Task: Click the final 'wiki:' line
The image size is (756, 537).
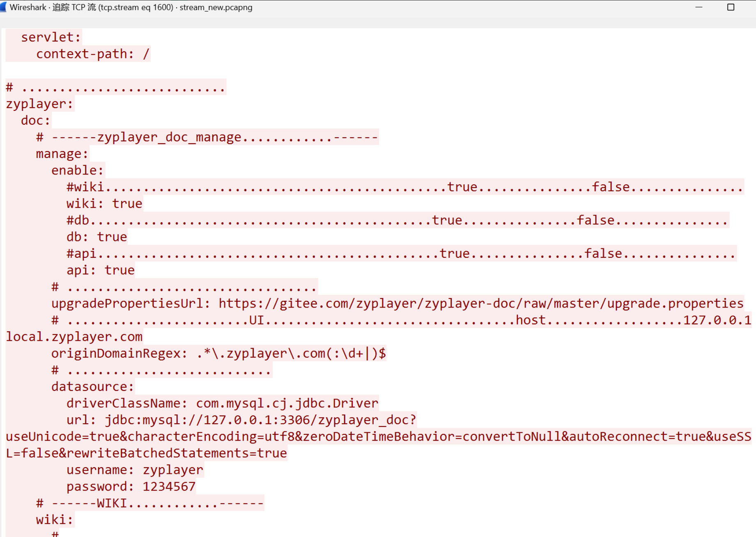Action: pyautogui.click(x=55, y=520)
